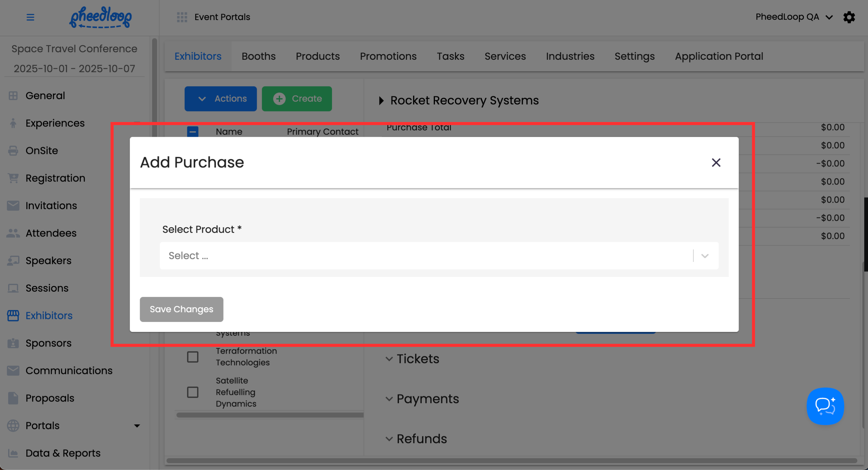Viewport: 868px width, 470px height.
Task: Expand the Portals sidebar submenu arrow
Action: 137,426
